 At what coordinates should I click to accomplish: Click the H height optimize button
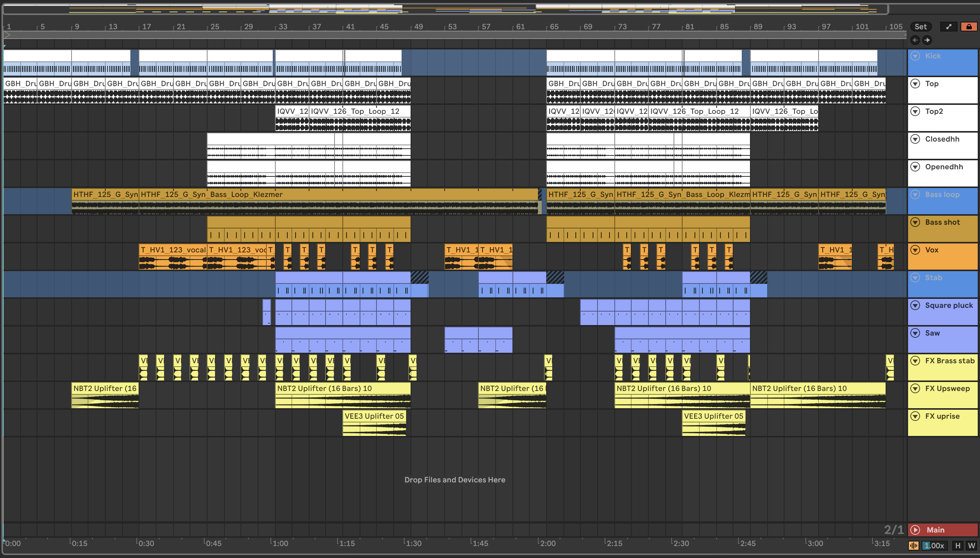[x=958, y=545]
